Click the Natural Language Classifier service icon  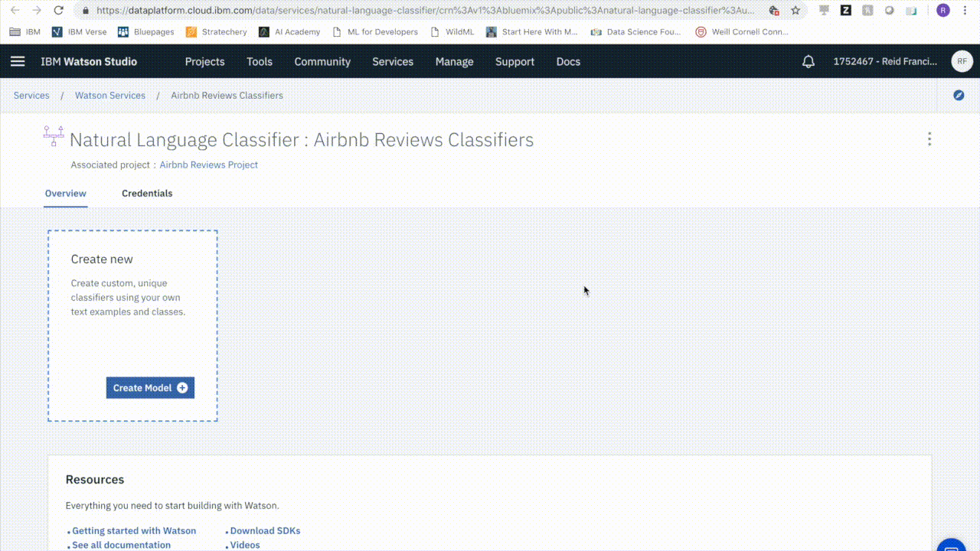(54, 135)
